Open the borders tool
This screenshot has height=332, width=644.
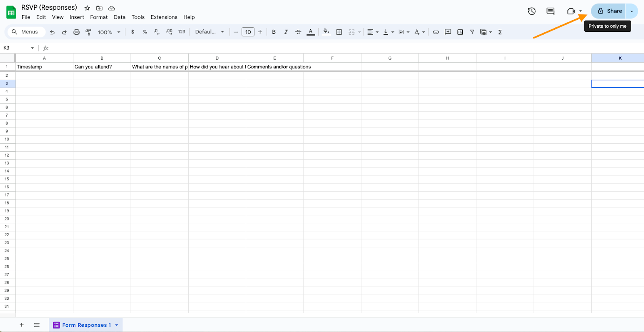click(x=339, y=32)
